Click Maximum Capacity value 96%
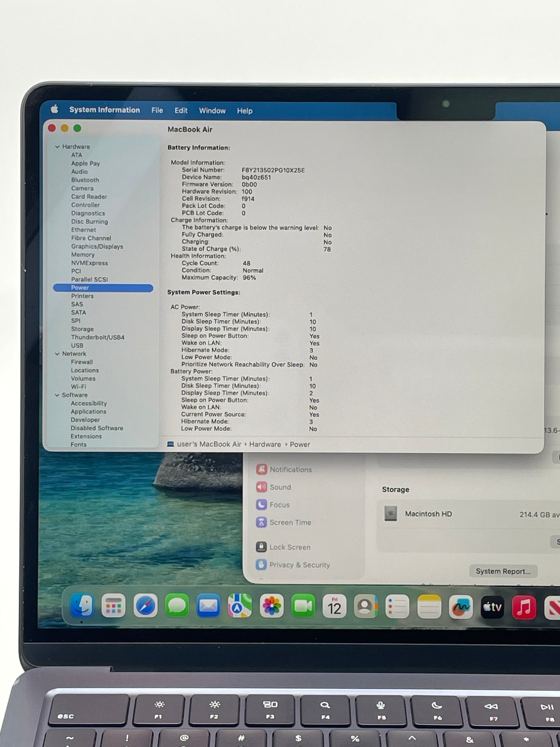 coord(249,278)
